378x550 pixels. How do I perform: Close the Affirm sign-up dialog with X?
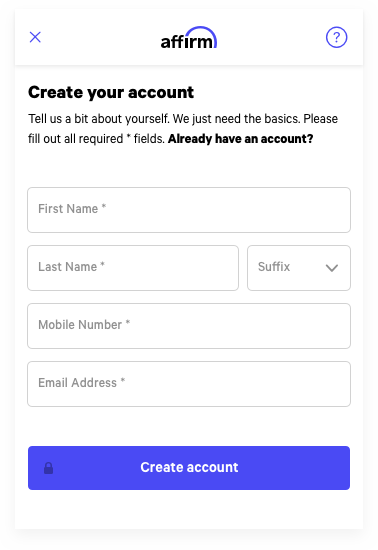[x=35, y=37]
